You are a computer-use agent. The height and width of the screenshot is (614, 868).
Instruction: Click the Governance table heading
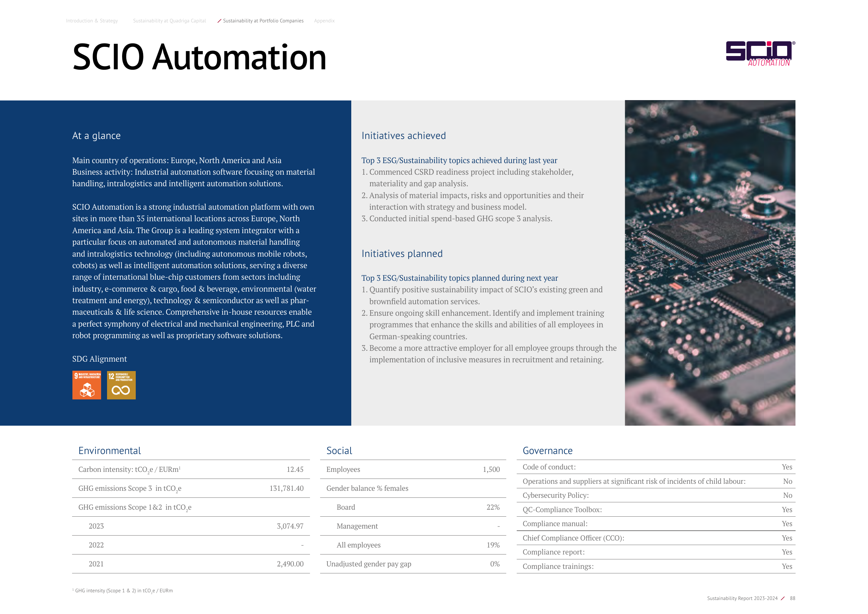(x=548, y=451)
